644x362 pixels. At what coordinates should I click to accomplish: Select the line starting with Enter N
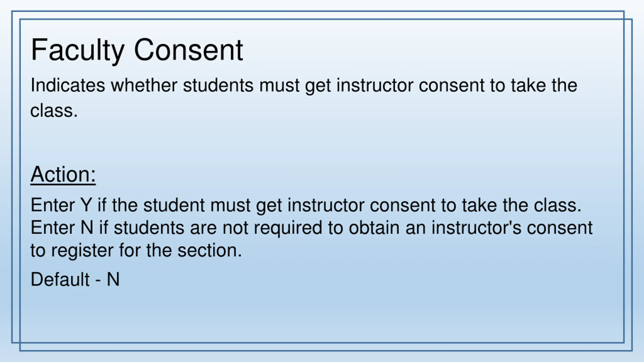coord(312,228)
